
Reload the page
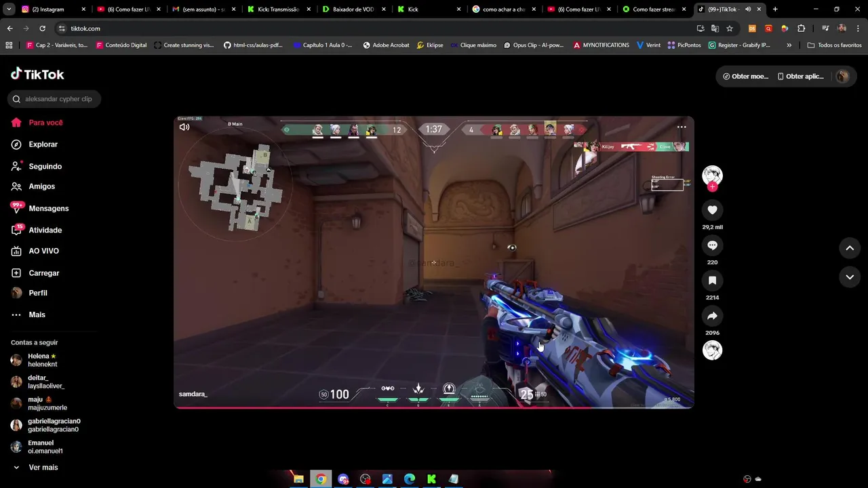pyautogui.click(x=42, y=28)
